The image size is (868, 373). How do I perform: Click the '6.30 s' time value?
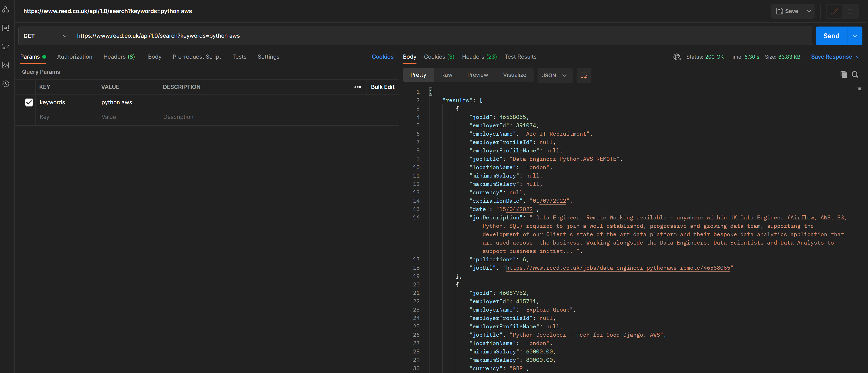(x=751, y=57)
